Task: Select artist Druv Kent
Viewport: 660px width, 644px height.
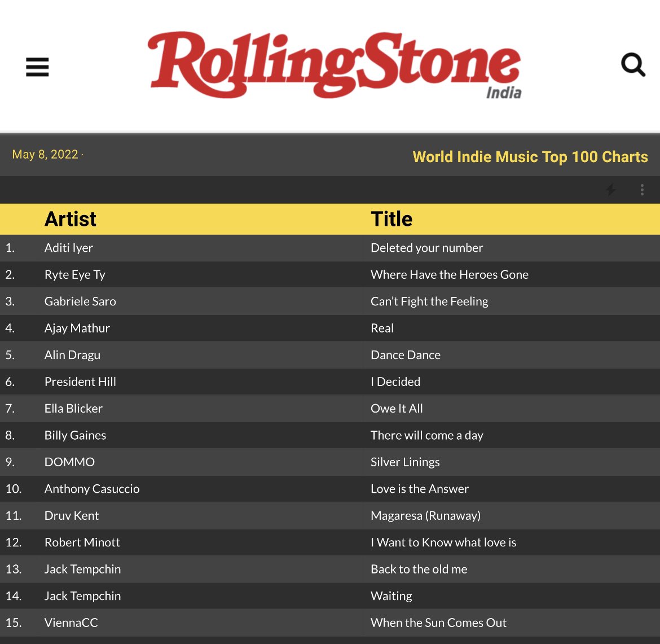Action: coord(72,515)
